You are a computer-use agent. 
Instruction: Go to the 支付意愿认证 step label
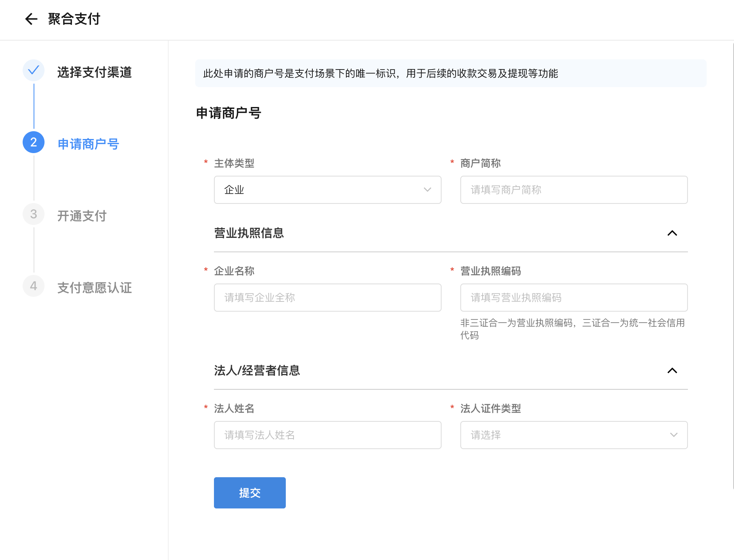tap(94, 288)
